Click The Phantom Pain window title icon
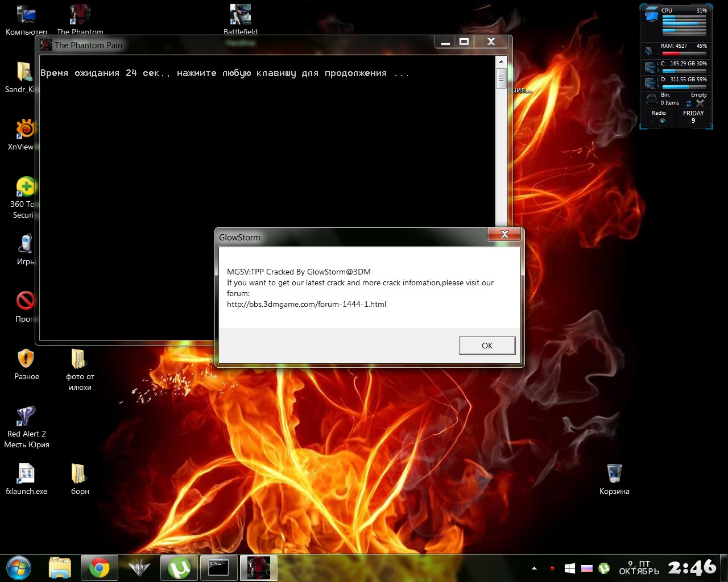Screen dimensions: 728x582 pos(46,45)
